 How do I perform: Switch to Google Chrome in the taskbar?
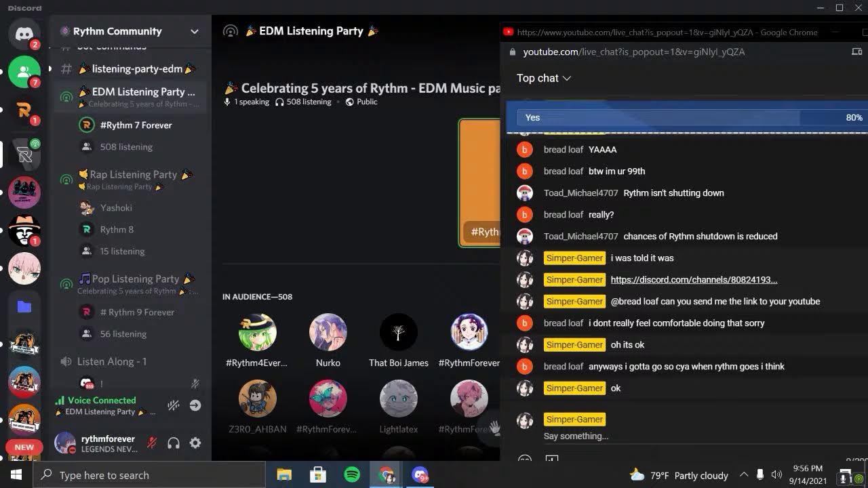pyautogui.click(x=387, y=475)
